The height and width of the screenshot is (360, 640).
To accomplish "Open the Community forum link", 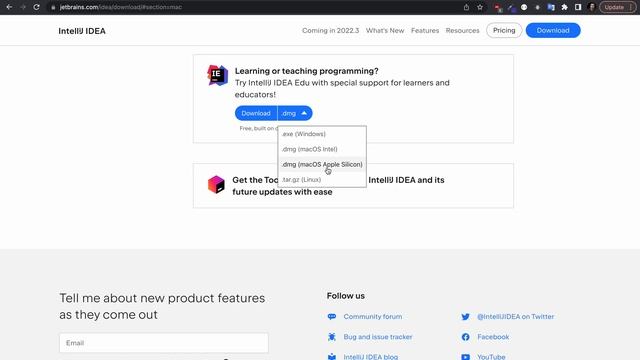I will pyautogui.click(x=373, y=317).
